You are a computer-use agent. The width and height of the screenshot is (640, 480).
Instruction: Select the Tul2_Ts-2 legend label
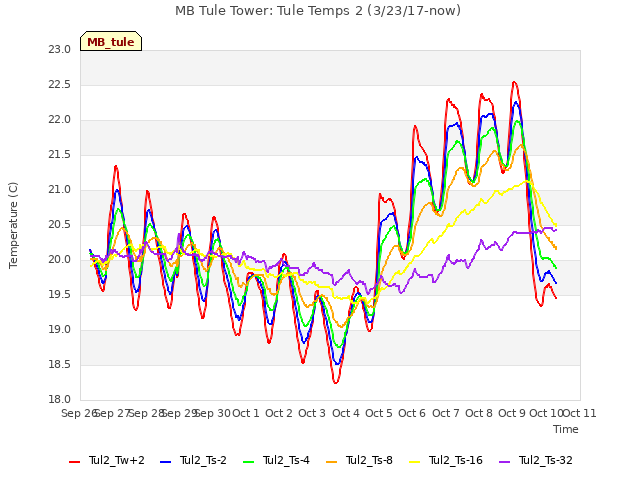pyautogui.click(x=203, y=460)
